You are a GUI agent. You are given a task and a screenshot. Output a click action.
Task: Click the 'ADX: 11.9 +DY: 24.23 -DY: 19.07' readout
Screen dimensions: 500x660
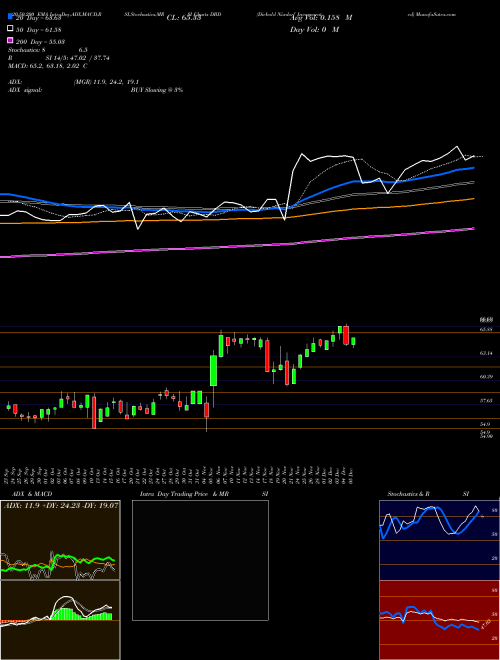(61, 505)
